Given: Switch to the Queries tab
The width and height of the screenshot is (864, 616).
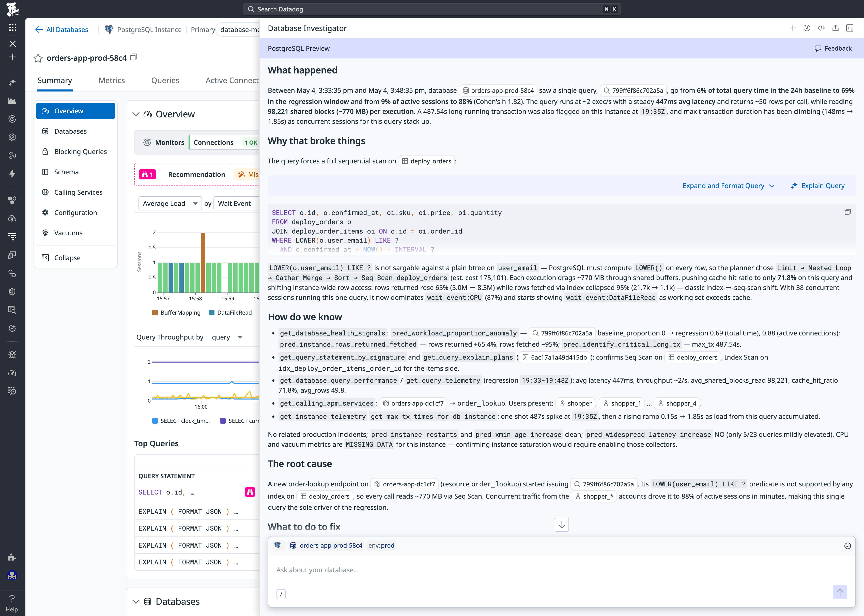Looking at the screenshot, I should (x=165, y=80).
